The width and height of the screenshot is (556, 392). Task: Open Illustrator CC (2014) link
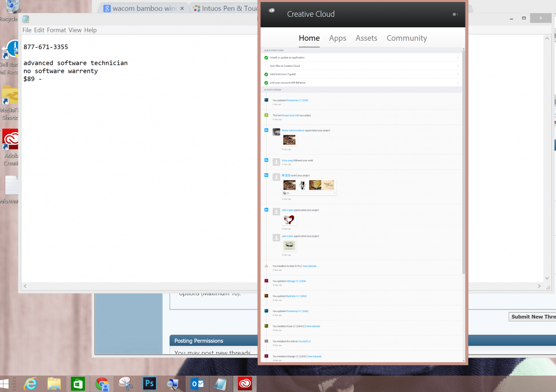(296, 296)
